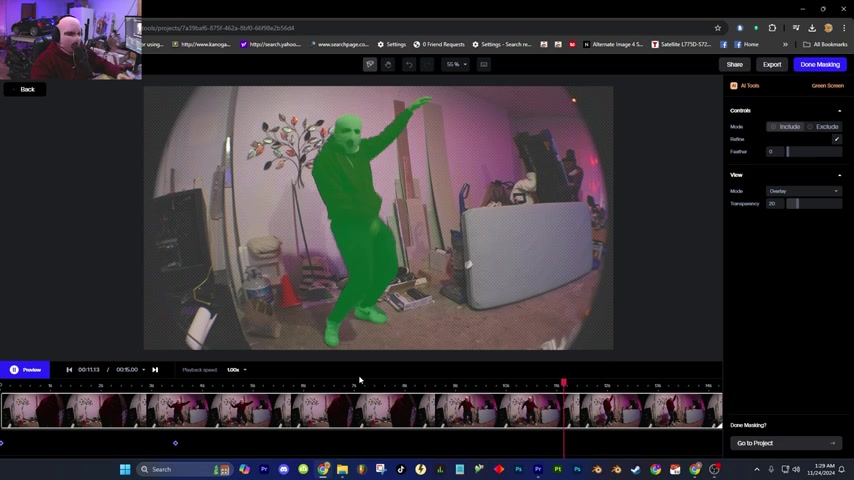Image resolution: width=854 pixels, height=480 pixels.
Task: Open the Alternate Image 4 S bookmark
Action: (x=613, y=44)
